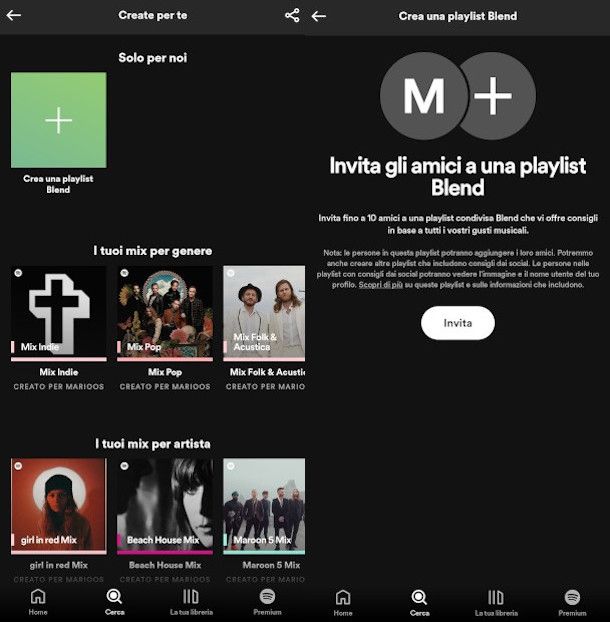Image resolution: width=610 pixels, height=622 pixels.
Task: Tap I tuoi mix per artista heading
Action: [153, 443]
